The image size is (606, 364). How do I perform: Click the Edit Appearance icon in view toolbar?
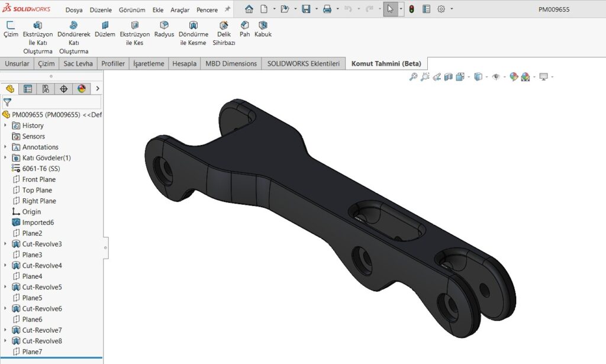point(513,76)
